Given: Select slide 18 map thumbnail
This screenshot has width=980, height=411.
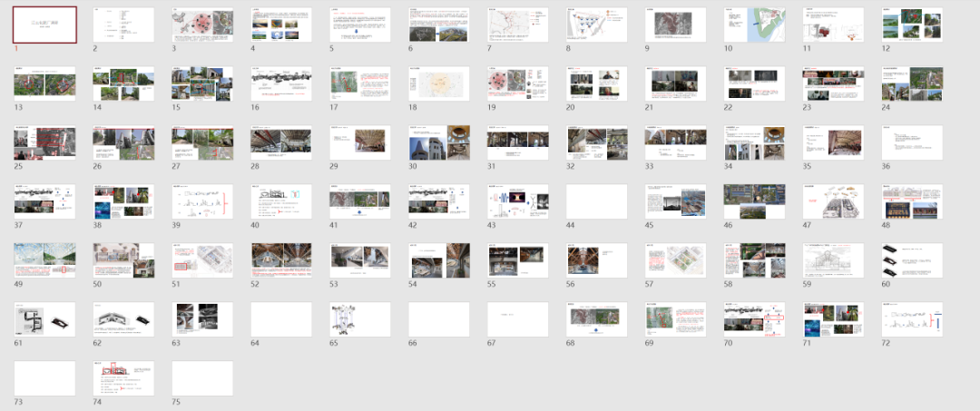Looking at the screenshot, I should (x=439, y=83).
